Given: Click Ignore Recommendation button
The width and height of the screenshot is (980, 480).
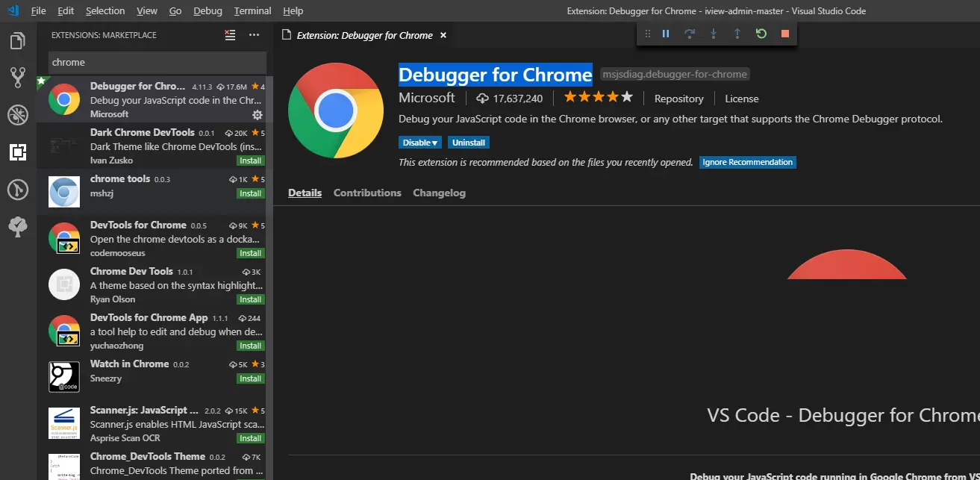Looking at the screenshot, I should pyautogui.click(x=748, y=162).
